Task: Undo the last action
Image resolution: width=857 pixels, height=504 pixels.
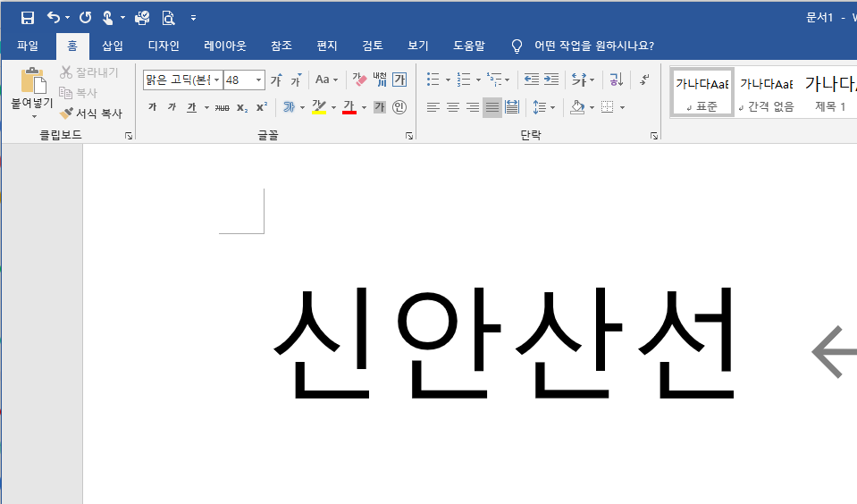Action: pos(53,18)
